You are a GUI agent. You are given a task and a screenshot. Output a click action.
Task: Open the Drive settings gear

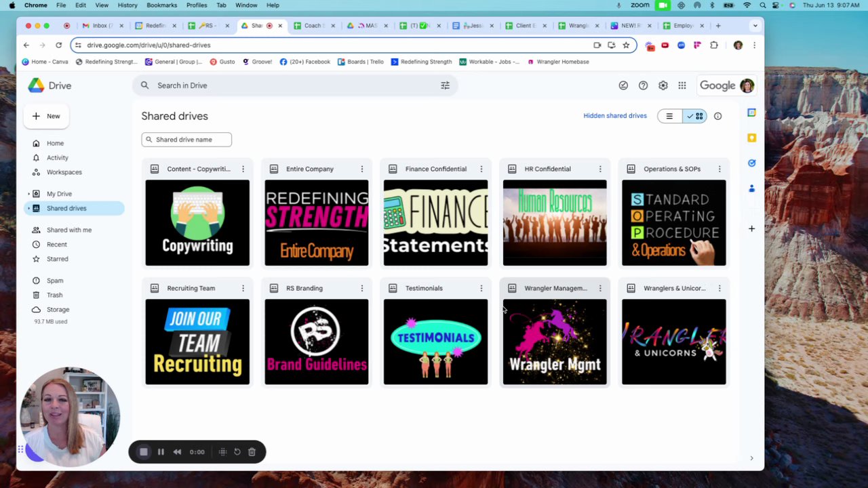click(663, 85)
